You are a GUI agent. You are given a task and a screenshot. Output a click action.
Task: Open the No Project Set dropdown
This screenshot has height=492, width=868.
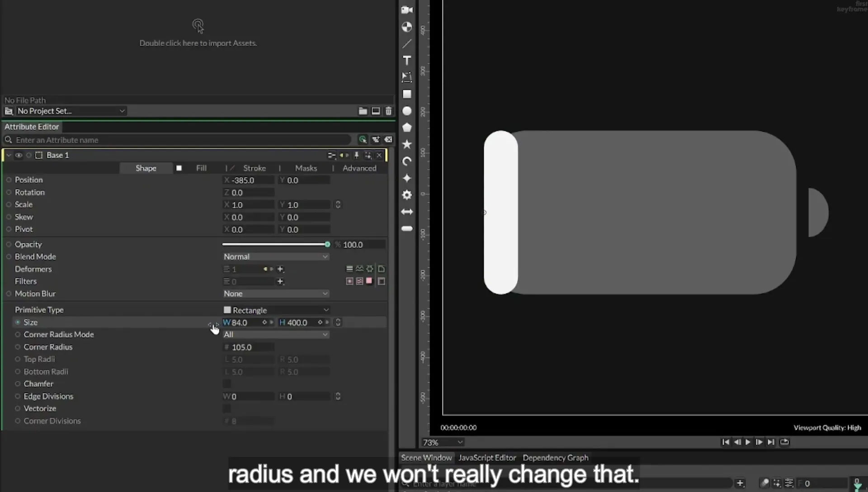(71, 111)
